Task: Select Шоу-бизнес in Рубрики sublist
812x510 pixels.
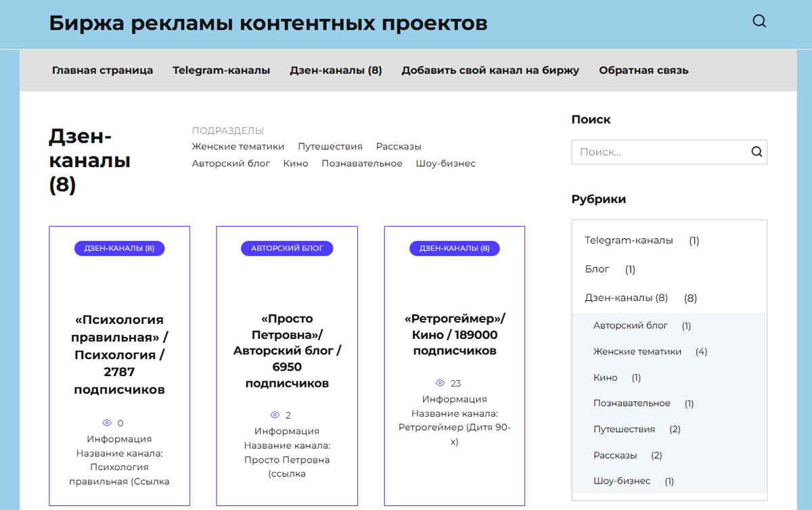Action: point(622,481)
